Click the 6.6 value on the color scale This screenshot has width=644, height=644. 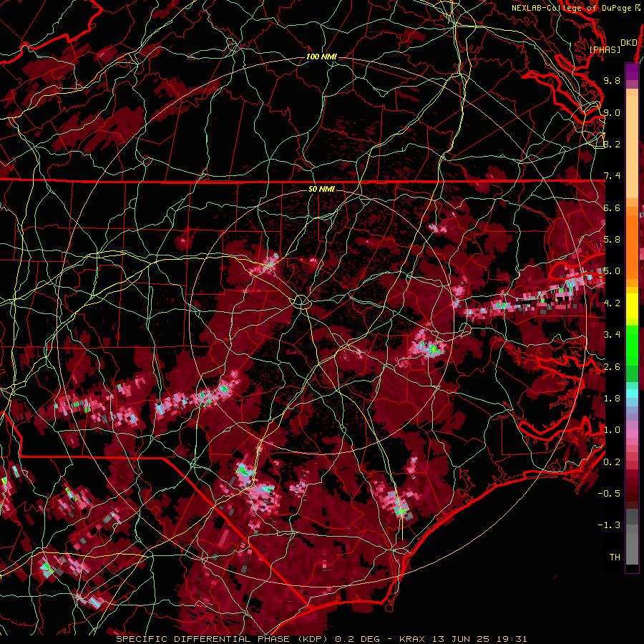(612, 208)
